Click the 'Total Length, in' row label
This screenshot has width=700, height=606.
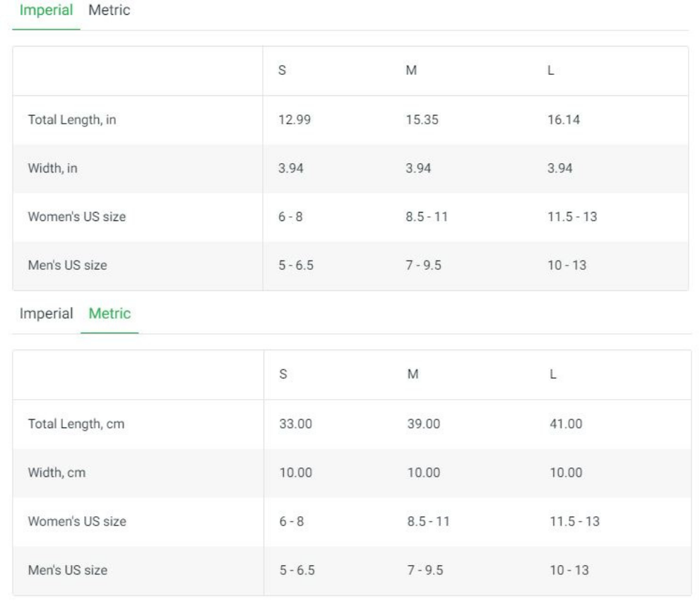72,120
